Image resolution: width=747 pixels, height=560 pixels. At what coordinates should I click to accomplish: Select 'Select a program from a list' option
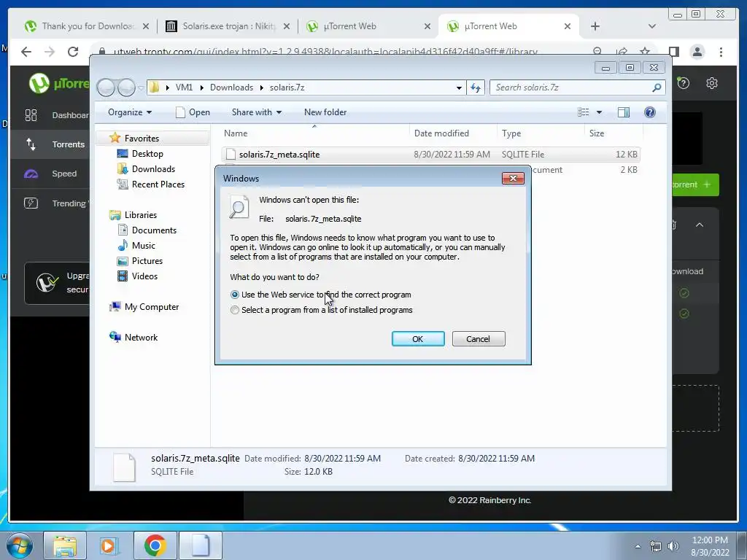click(234, 310)
